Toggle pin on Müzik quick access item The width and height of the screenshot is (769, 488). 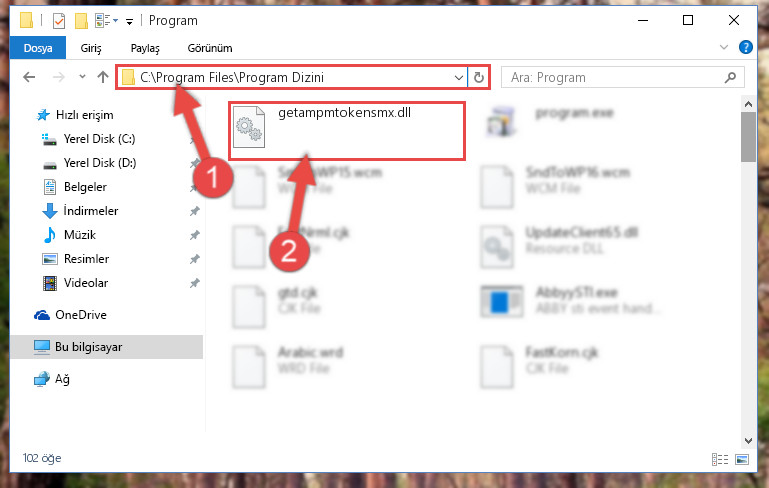click(x=195, y=235)
